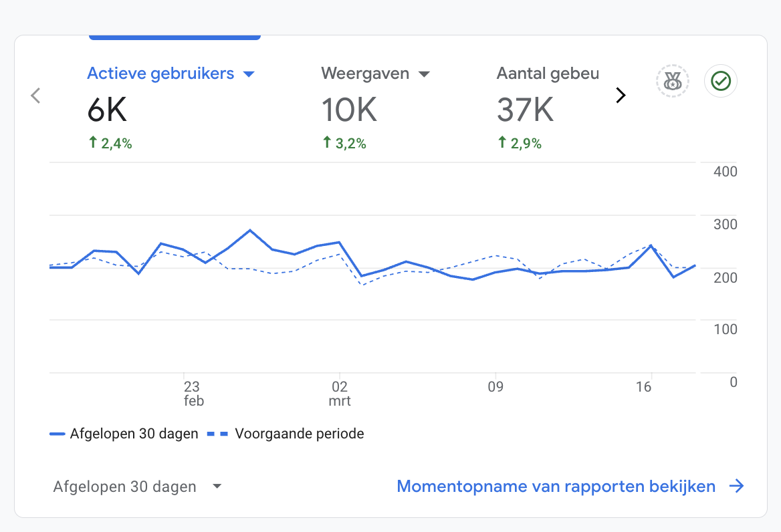Viewport: 781px width, 532px height.
Task: Click the right chevron to show more metrics
Action: pos(621,96)
